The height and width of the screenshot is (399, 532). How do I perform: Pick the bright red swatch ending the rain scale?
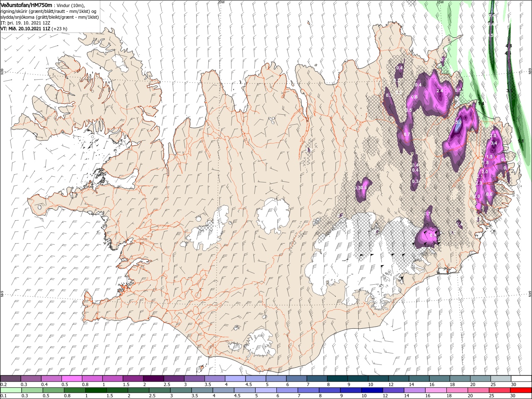(520, 390)
